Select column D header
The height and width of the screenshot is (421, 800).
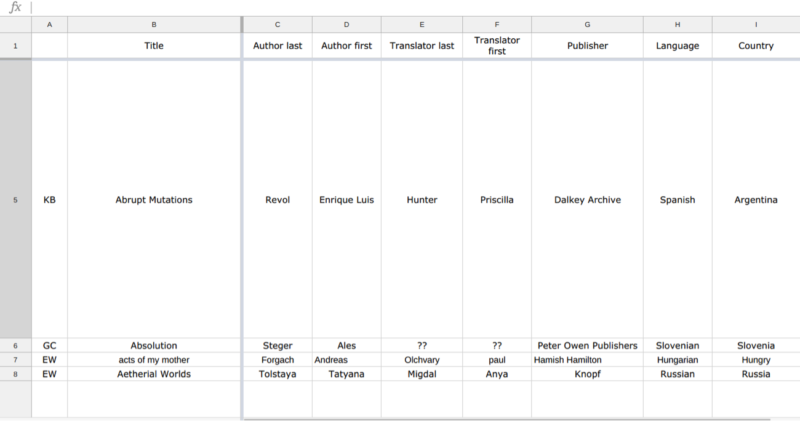346,24
